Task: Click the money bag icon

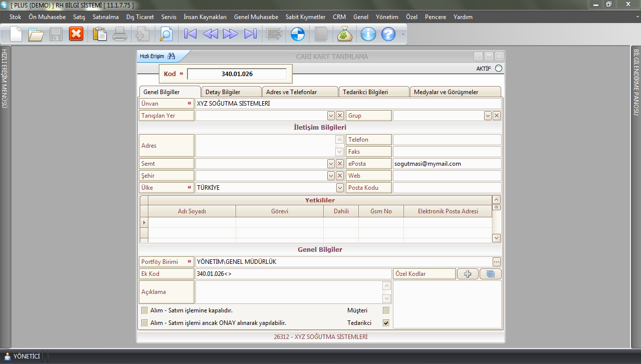Action: (x=345, y=34)
